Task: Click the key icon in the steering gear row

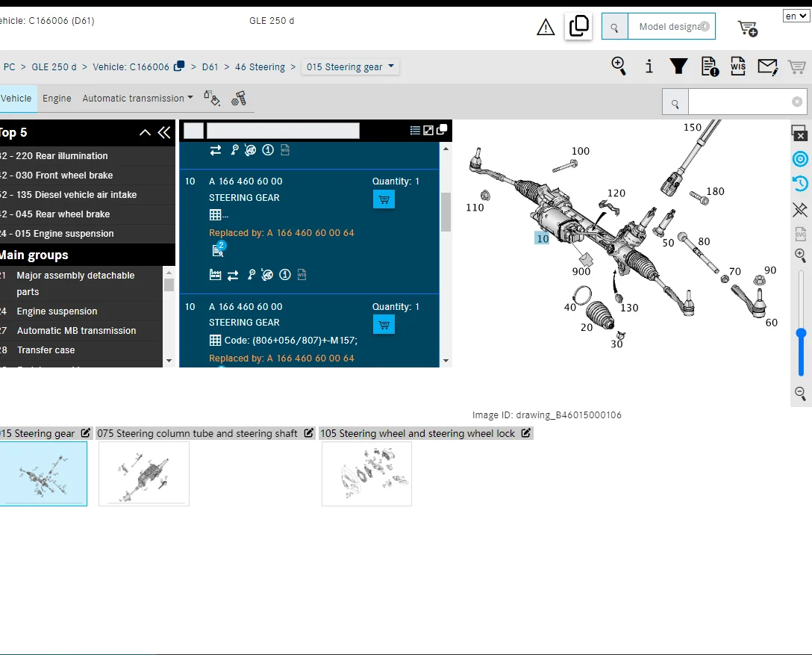Action: 252,275
